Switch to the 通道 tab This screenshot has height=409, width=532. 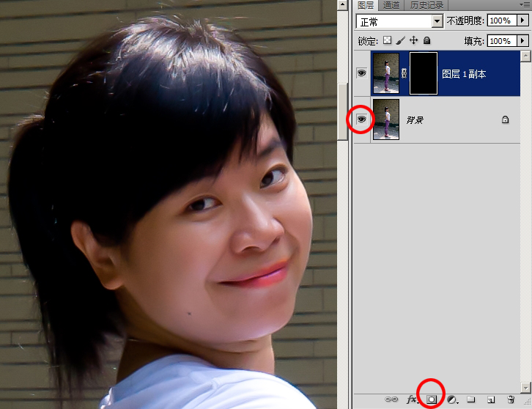tap(391, 5)
